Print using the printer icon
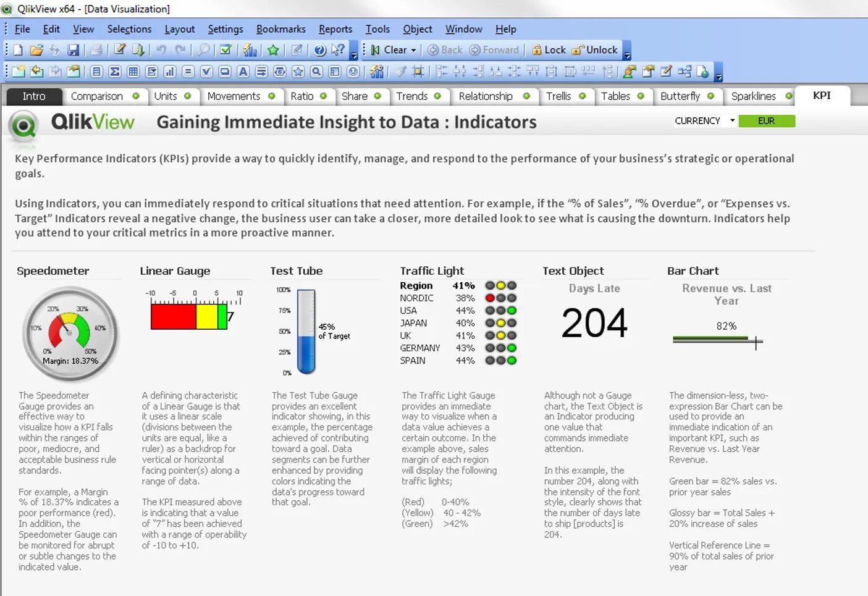 point(96,50)
